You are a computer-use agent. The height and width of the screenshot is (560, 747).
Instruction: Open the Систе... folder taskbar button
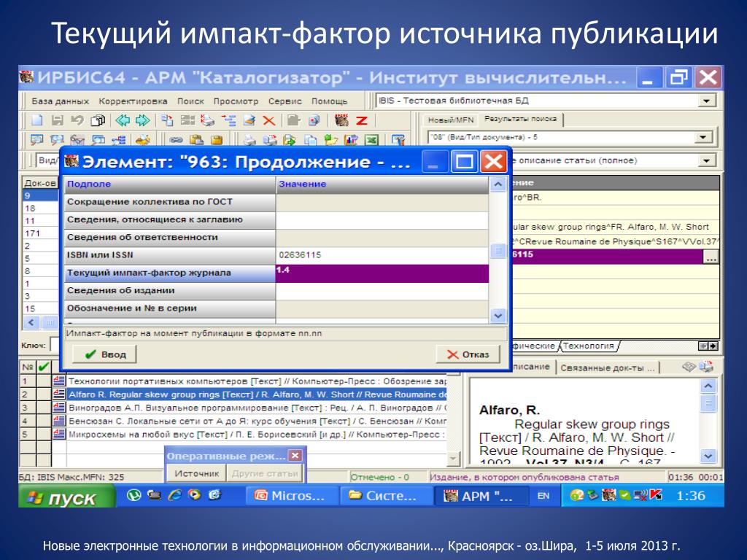click(386, 496)
